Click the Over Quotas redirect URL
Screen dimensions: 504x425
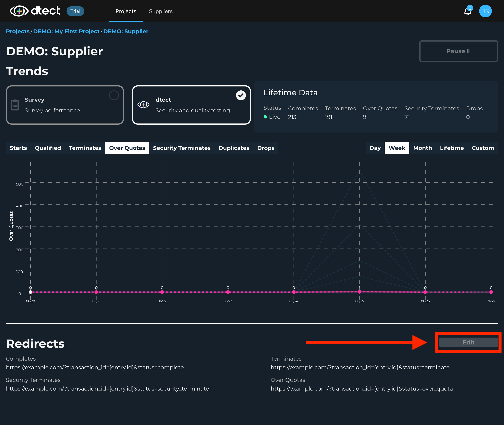tap(362, 389)
